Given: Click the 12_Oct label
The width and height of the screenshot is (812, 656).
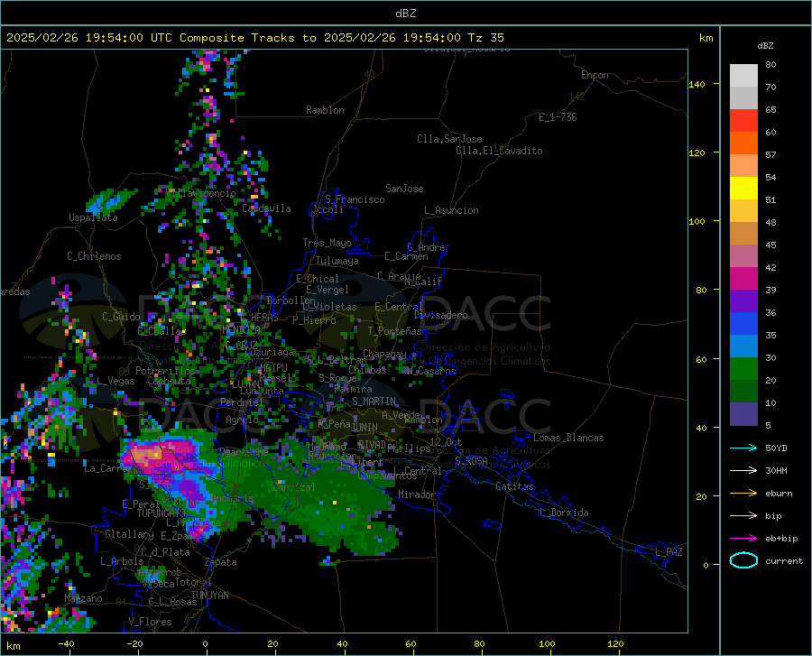Looking at the screenshot, I should 446,441.
